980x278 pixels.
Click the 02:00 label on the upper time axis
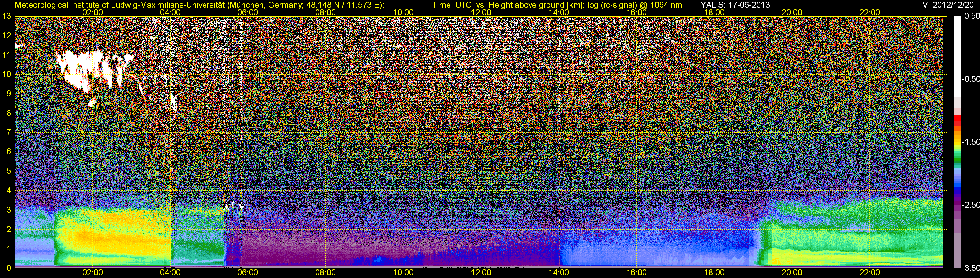(92, 12)
